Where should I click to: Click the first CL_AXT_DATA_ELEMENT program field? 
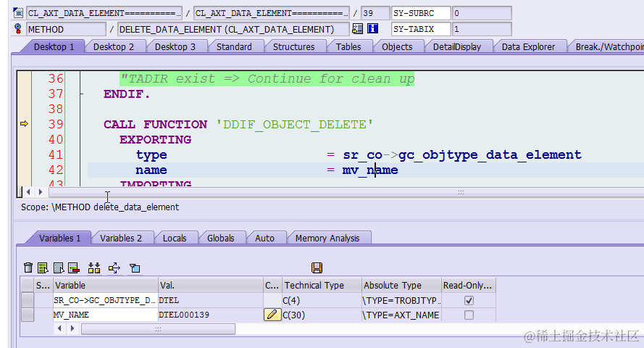click(104, 13)
